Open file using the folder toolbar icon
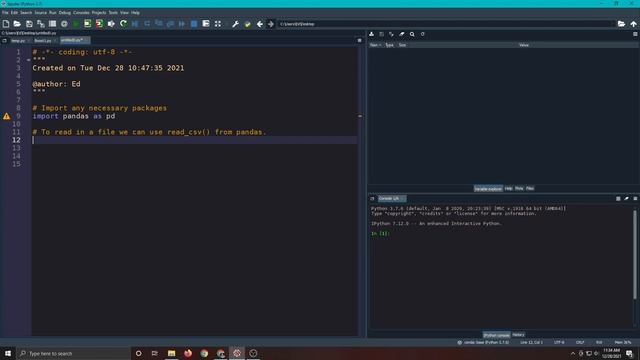 coord(17,24)
